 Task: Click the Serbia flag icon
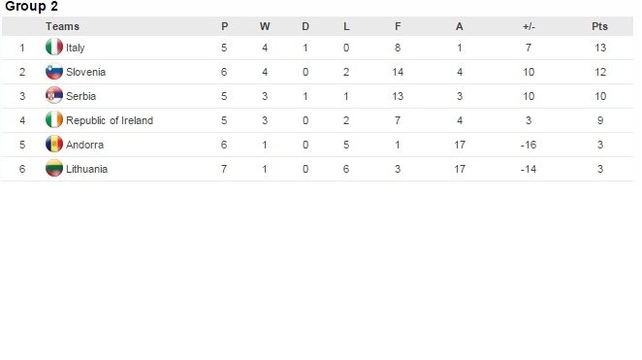click(54, 95)
